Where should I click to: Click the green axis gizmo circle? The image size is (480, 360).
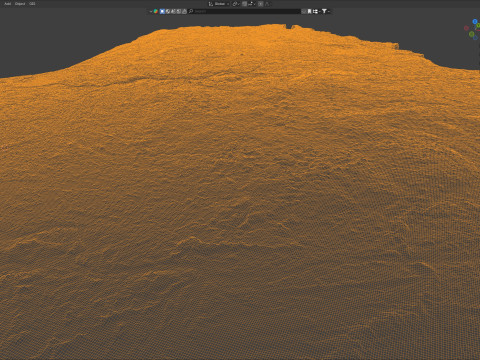pos(471,34)
